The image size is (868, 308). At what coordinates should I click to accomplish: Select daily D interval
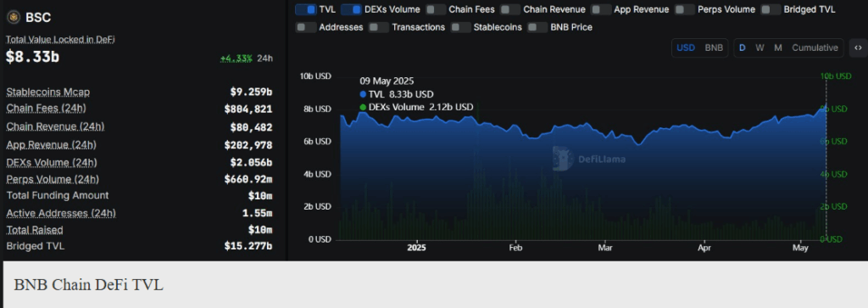743,48
